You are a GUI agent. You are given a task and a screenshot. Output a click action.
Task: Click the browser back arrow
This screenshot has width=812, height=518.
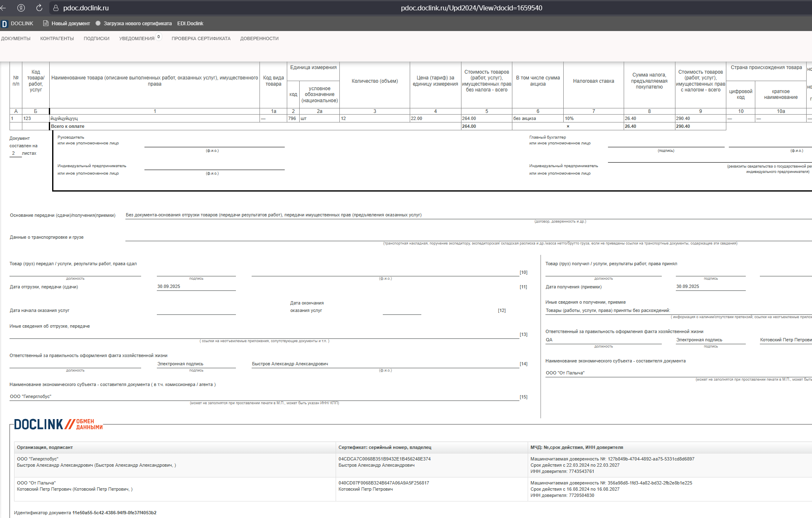coord(3,8)
